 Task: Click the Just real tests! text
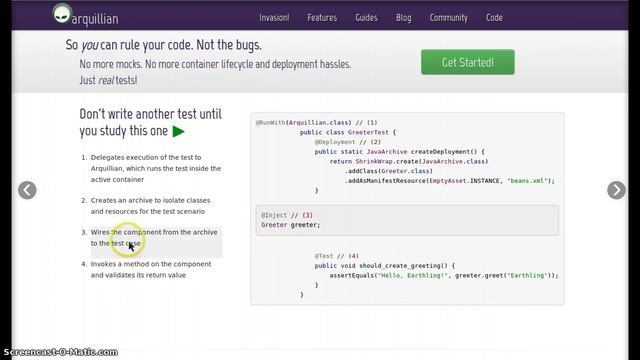(108, 80)
